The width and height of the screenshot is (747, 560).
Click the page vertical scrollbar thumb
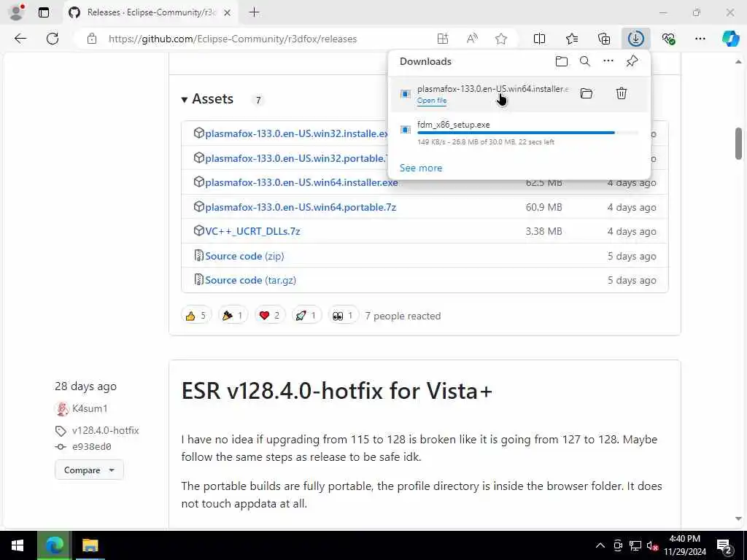click(738, 144)
